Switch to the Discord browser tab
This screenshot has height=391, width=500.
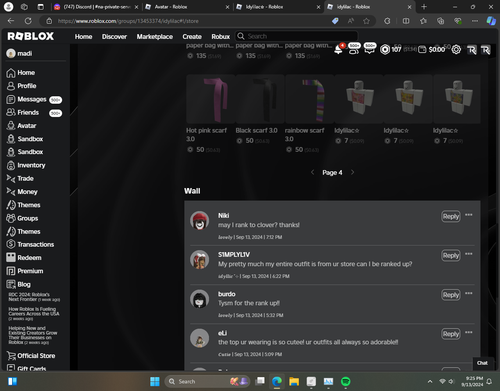tap(96, 7)
